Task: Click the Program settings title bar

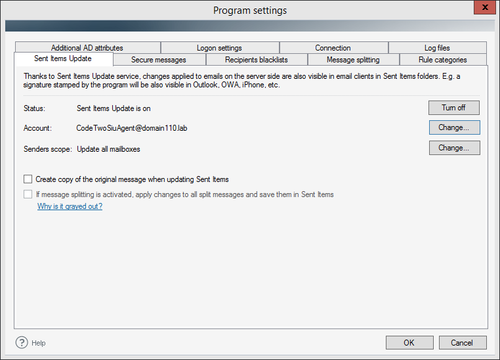Action: [x=250, y=10]
